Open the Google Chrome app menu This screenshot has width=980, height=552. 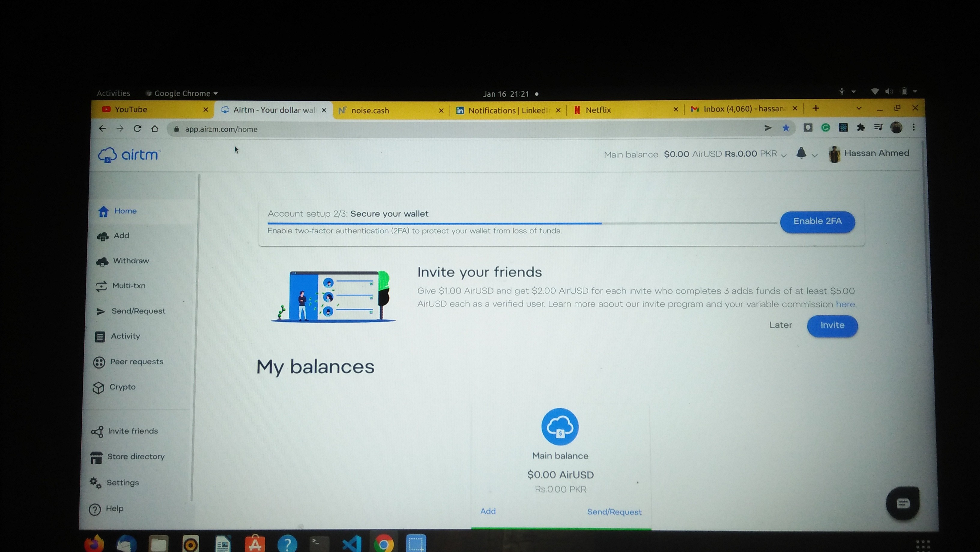click(182, 94)
